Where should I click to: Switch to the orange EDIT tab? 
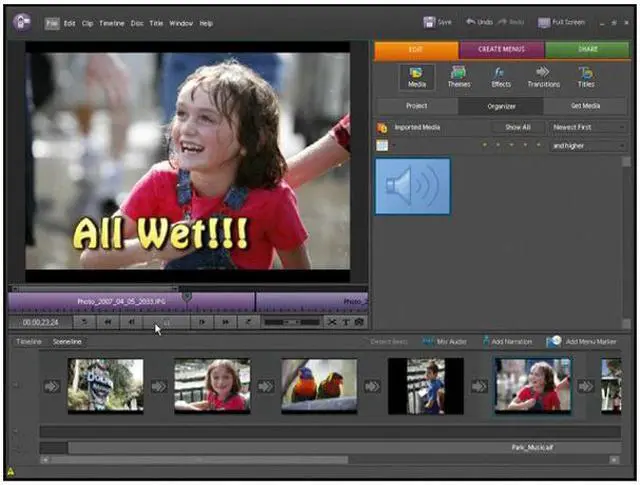coord(416,49)
